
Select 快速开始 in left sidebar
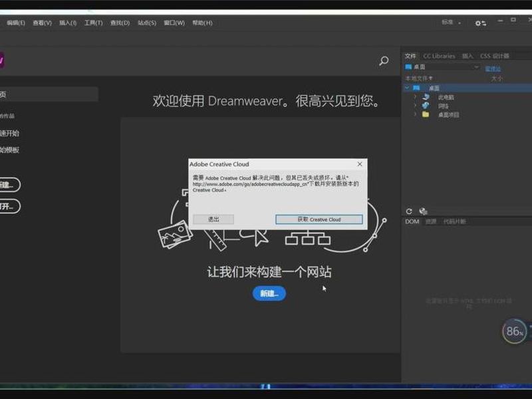tap(9, 134)
